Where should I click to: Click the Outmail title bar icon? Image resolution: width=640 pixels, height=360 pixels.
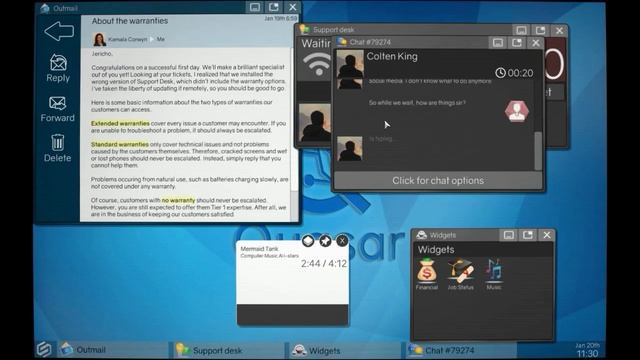45,8
